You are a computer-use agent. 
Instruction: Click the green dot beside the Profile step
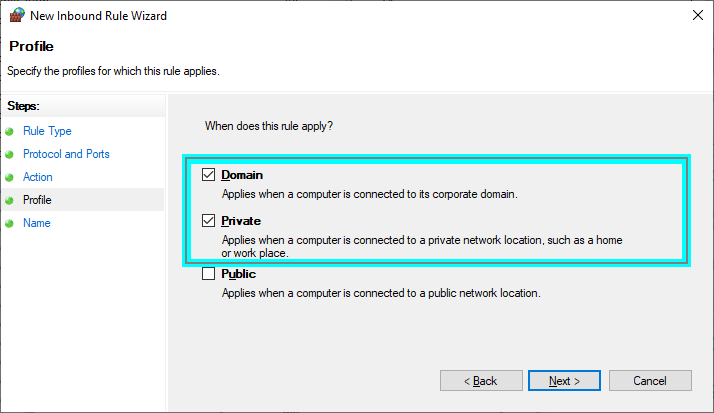[x=10, y=201]
